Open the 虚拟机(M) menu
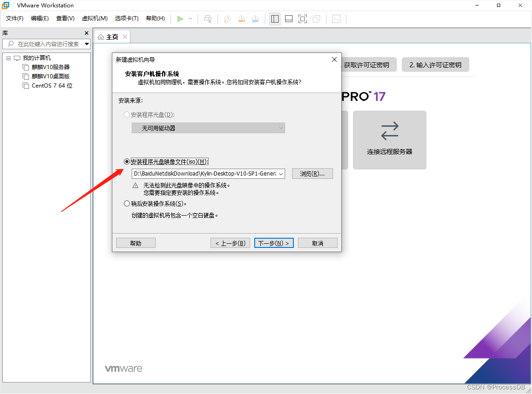 [x=95, y=18]
